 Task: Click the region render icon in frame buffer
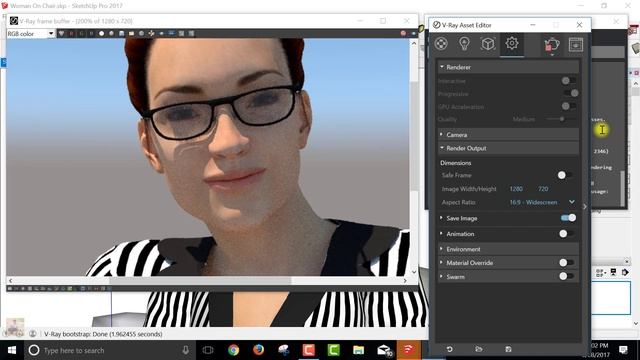point(161,33)
